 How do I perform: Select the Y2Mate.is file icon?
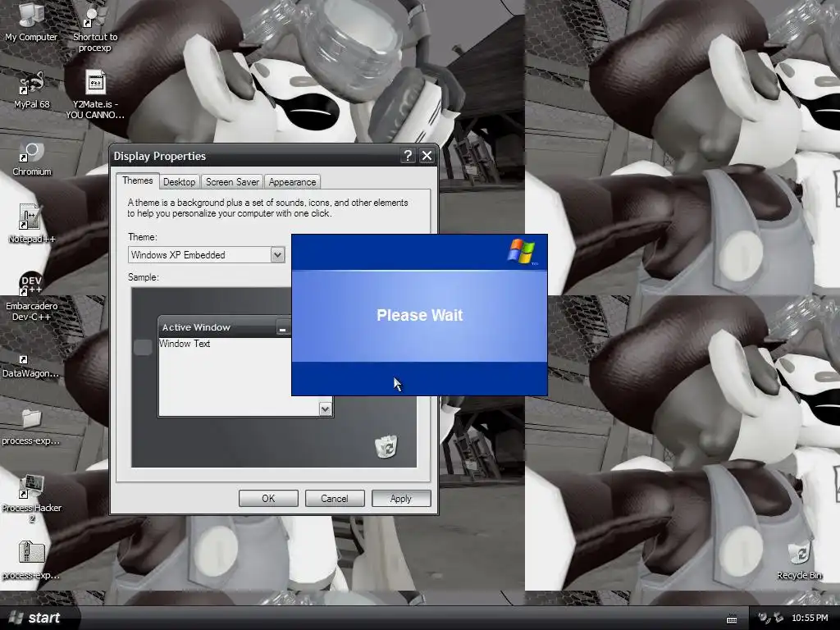[95, 94]
